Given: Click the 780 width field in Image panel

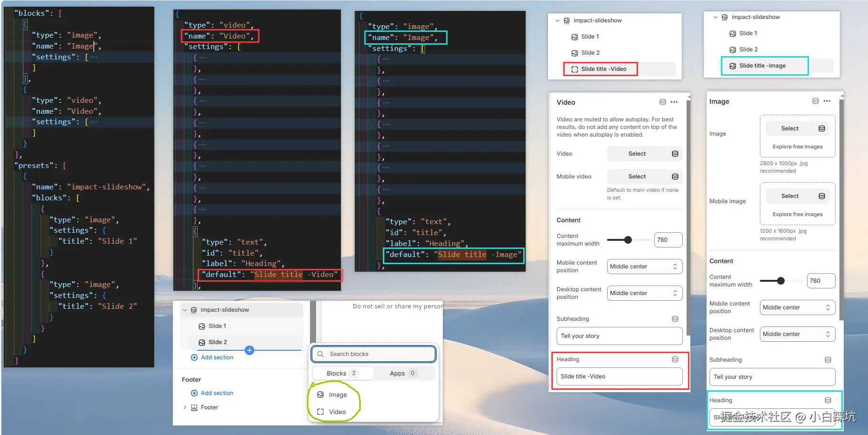Looking at the screenshot, I should pos(821,281).
